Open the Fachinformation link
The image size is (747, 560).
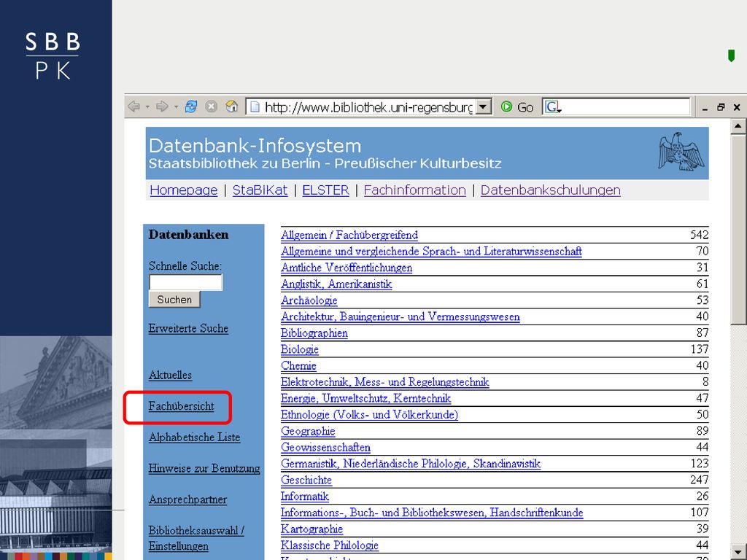415,190
